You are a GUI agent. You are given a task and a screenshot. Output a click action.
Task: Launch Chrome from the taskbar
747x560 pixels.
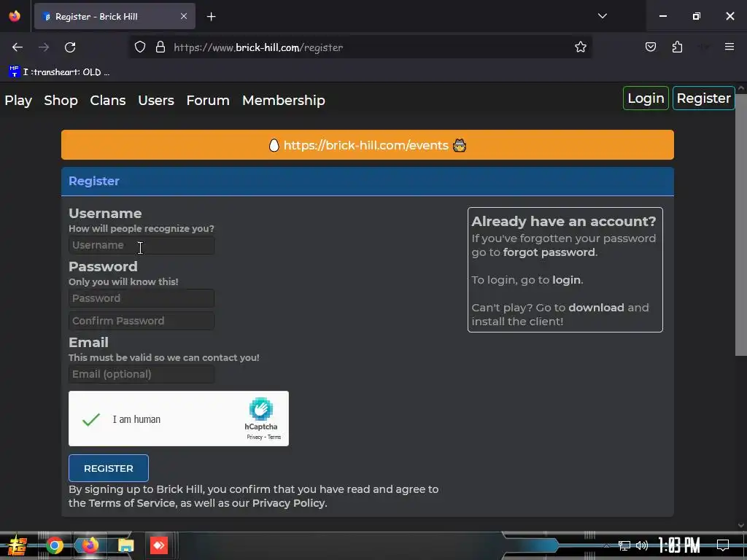55,545
